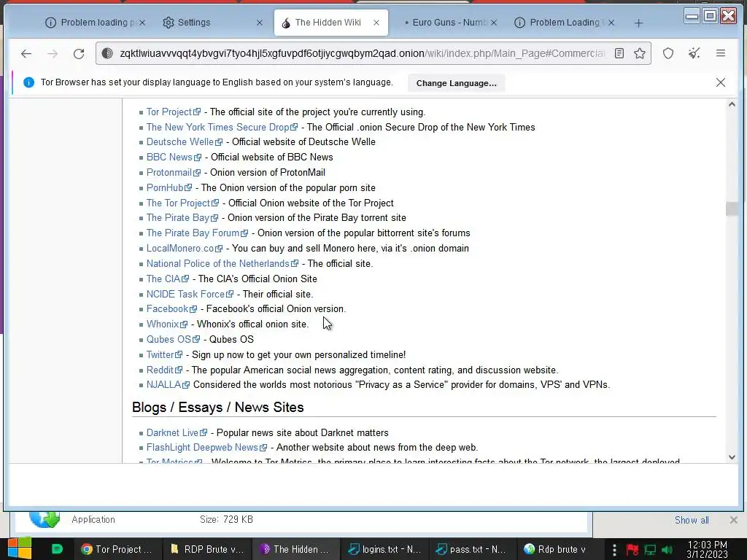Open pass.txt Notepad taskbar item
Viewport: 747px width, 560px height.
pos(472,549)
